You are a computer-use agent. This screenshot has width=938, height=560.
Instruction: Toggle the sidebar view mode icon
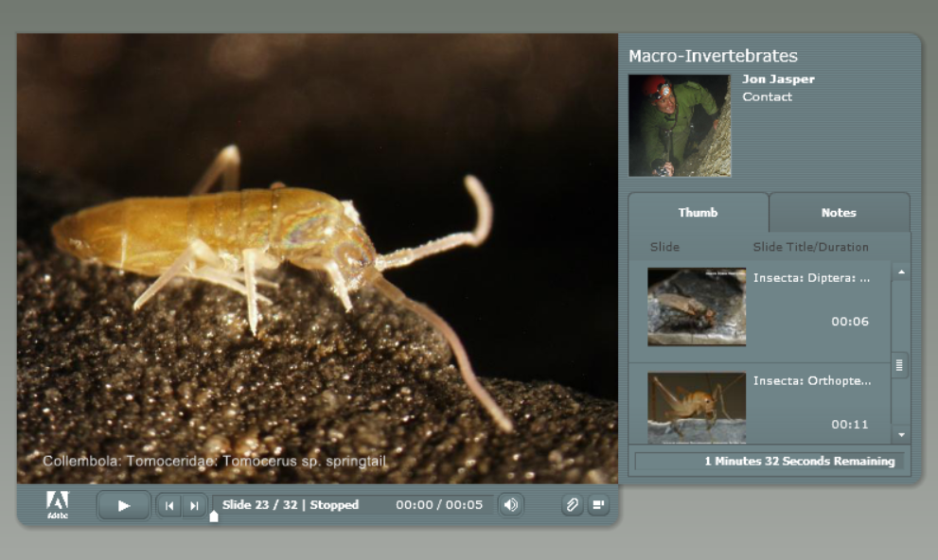tap(598, 505)
